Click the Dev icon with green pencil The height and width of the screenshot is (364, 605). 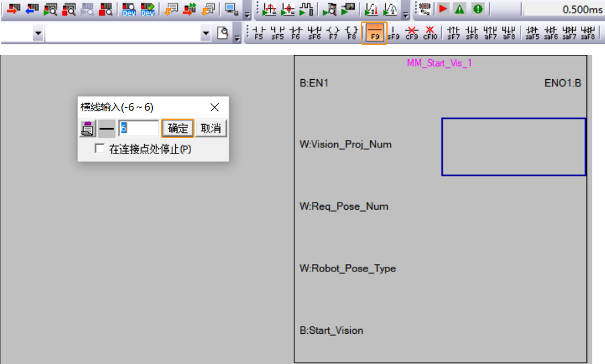(148, 9)
